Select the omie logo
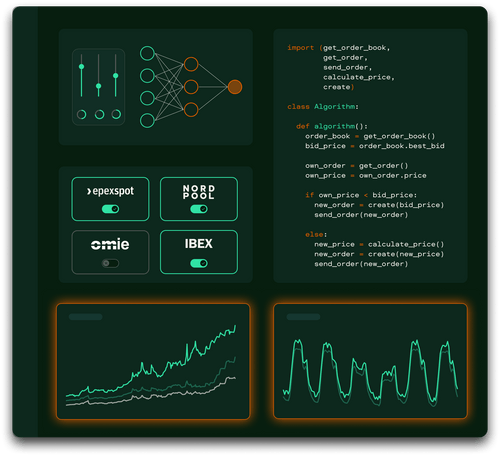 point(110,244)
